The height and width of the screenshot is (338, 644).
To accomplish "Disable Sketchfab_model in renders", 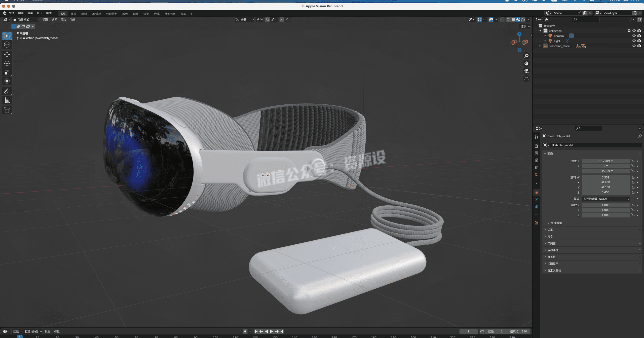I will (x=639, y=46).
